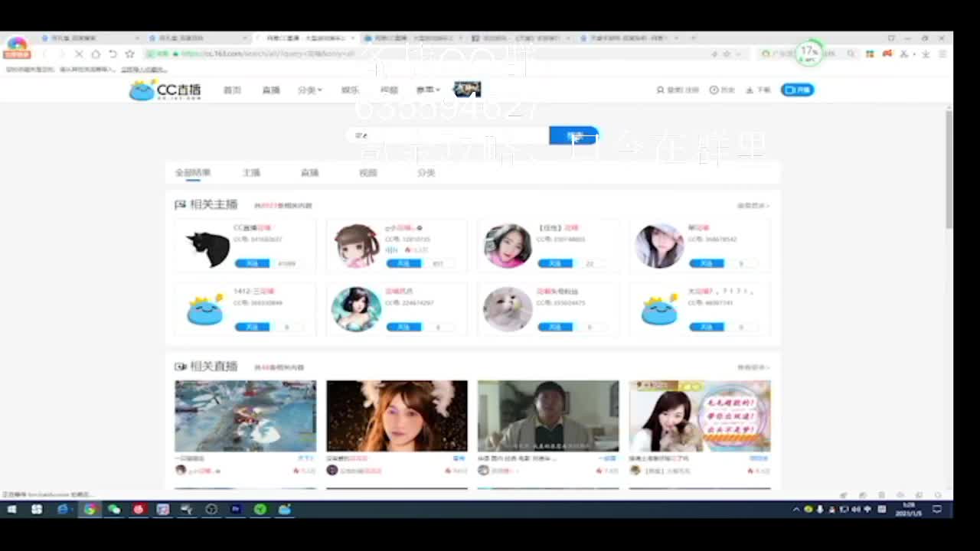
Task: Open the browser search magnifier icon
Action: pyautogui.click(x=851, y=54)
